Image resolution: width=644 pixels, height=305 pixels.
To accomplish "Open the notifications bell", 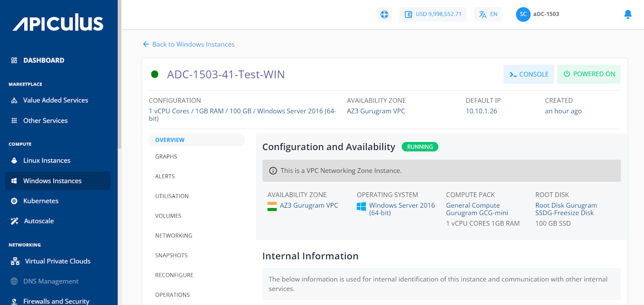I will pyautogui.click(x=627, y=14).
